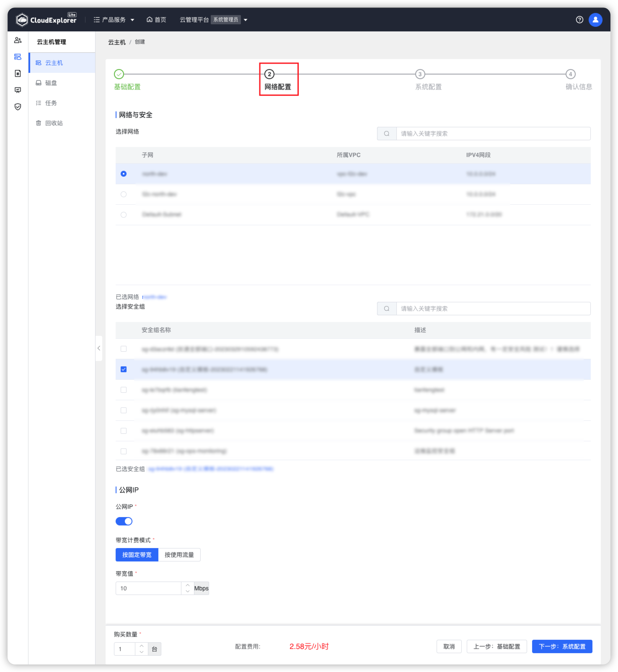This screenshot has height=672, width=618.
Task: Go back with 上一步：基础配置
Action: [x=497, y=647]
